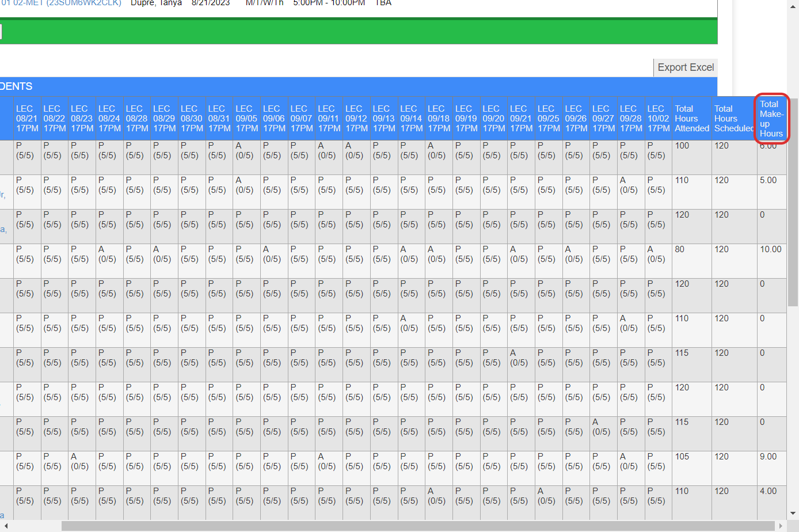
Task: Select the Total Make-up Hours column header
Action: point(771,119)
